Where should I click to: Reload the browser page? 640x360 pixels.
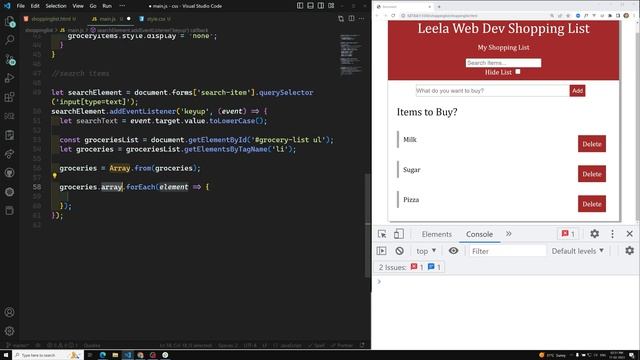tap(393, 16)
